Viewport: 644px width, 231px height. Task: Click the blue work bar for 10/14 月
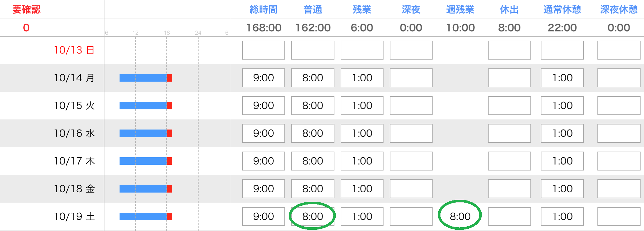143,78
